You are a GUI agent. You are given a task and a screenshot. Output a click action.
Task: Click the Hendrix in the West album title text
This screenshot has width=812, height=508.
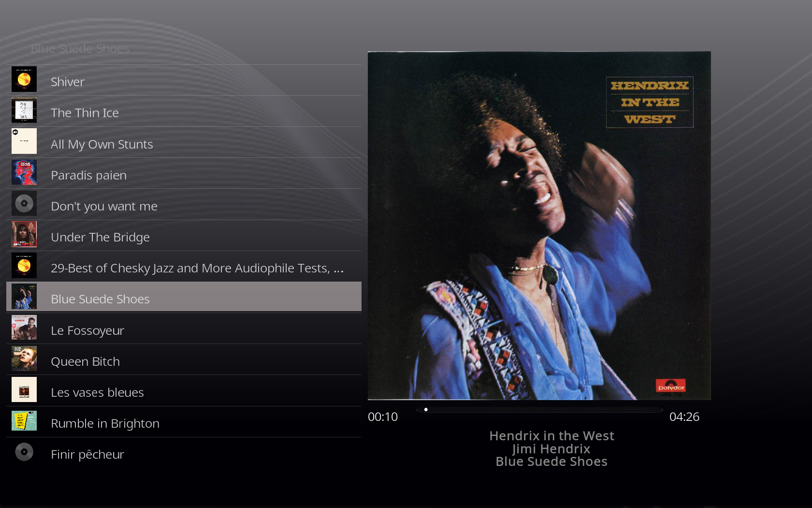click(551, 436)
